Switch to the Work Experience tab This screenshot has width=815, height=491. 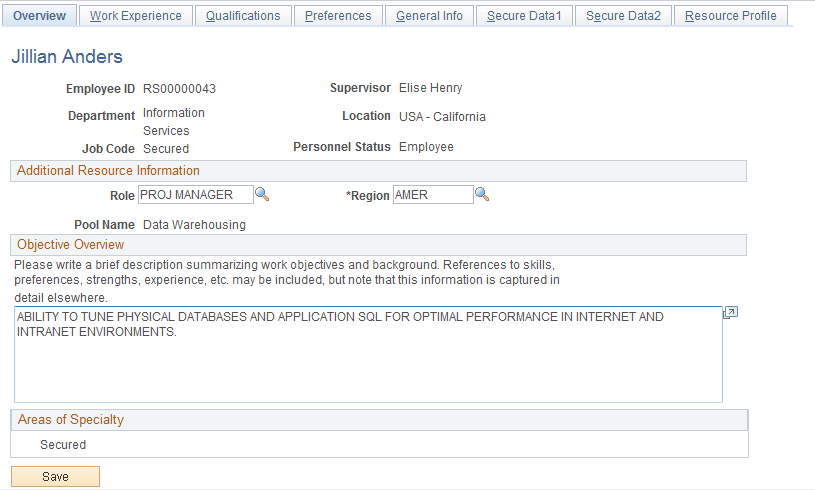point(136,16)
